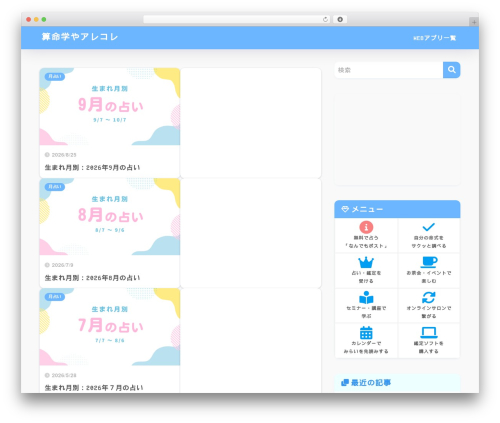Screen dimensions: 500x423
Task: Click the magnifier search button
Action: 452,70
